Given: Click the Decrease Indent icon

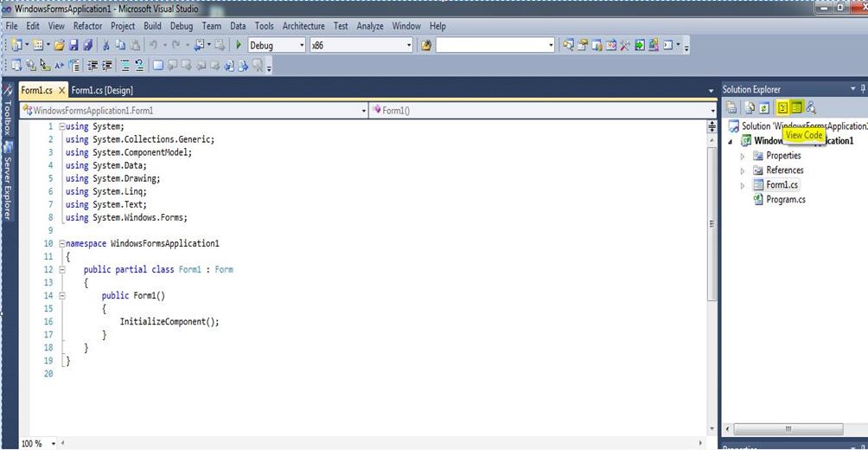Looking at the screenshot, I should click(93, 66).
